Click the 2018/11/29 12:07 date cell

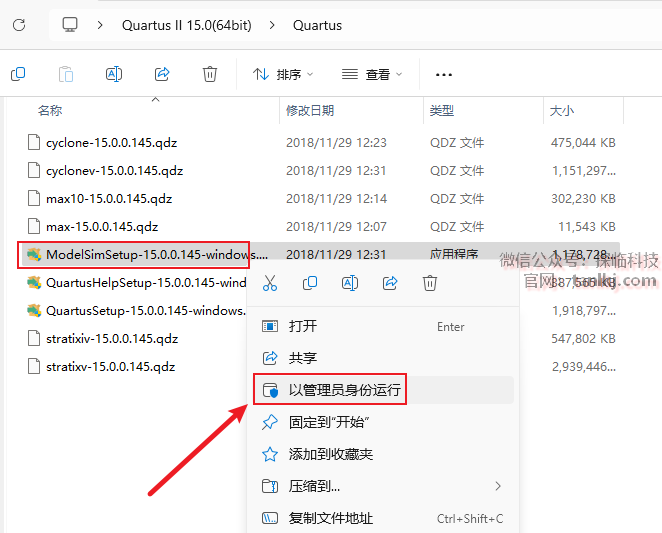336,227
